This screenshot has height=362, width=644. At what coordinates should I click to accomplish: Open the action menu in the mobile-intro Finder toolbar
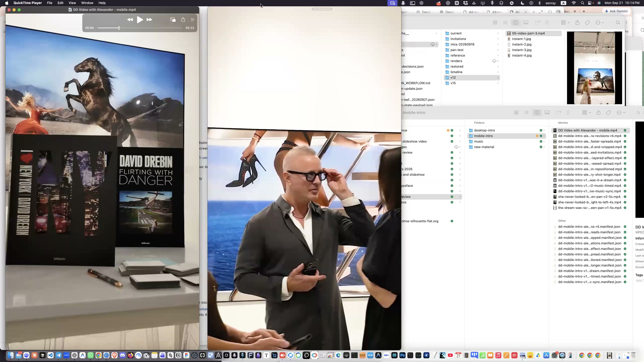pyautogui.click(x=621, y=113)
